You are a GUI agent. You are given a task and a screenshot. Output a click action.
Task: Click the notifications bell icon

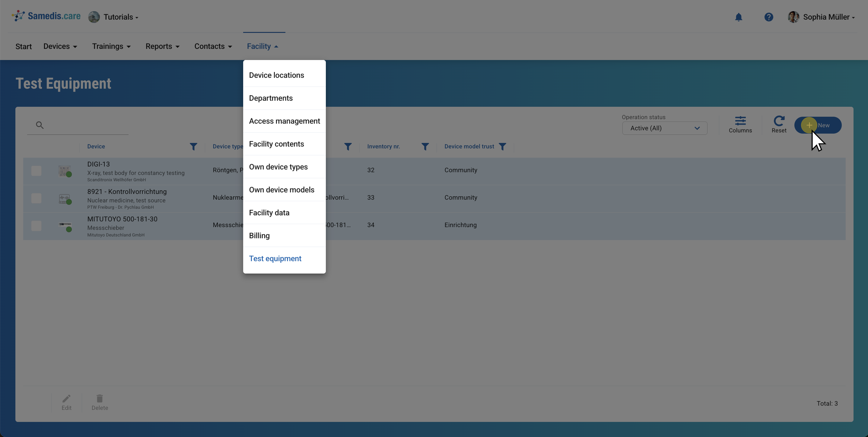(x=738, y=17)
